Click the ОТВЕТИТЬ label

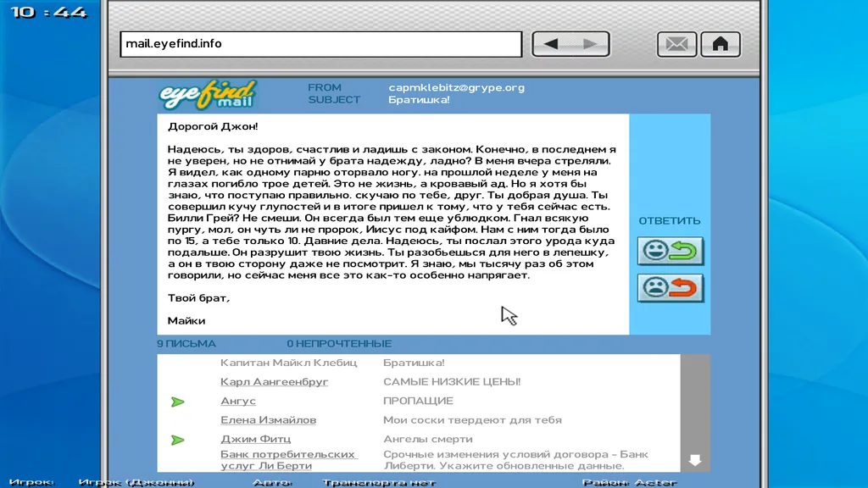670,221
